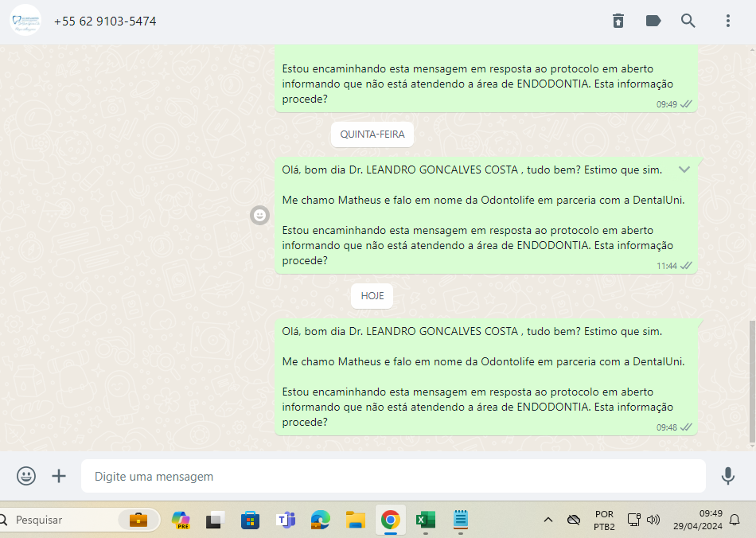The image size is (756, 538).
Task: Show hidden system tray icons
Action: (548, 520)
